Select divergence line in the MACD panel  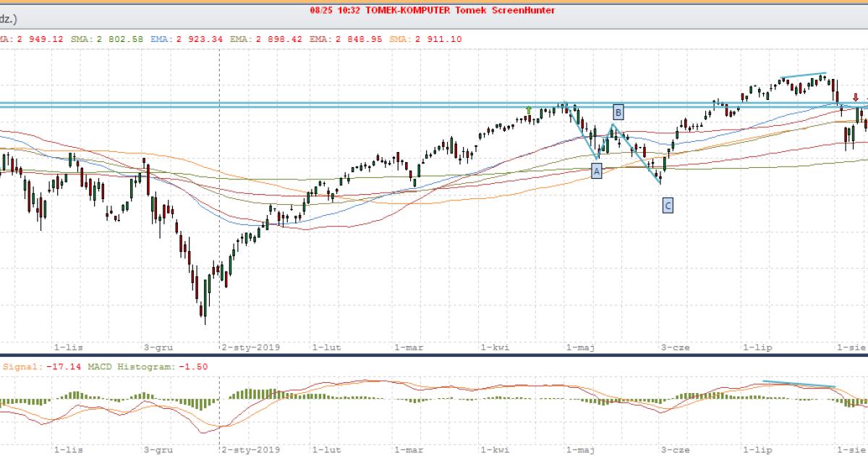[x=799, y=384]
